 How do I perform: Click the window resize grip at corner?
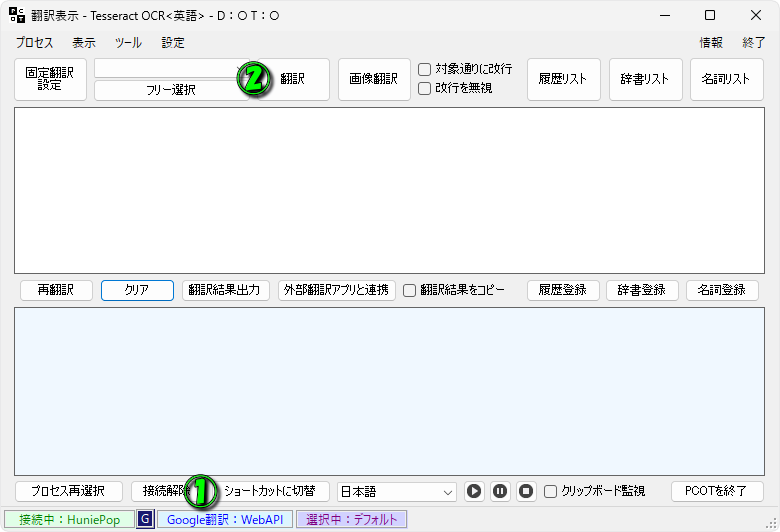pos(772,524)
